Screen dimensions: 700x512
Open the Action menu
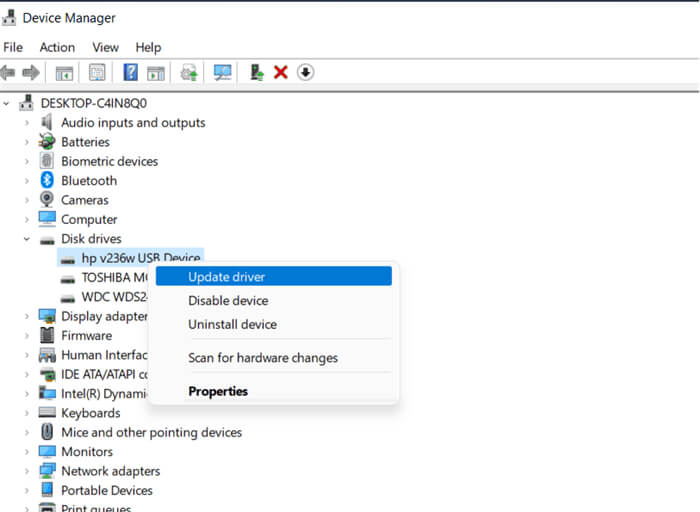(57, 47)
